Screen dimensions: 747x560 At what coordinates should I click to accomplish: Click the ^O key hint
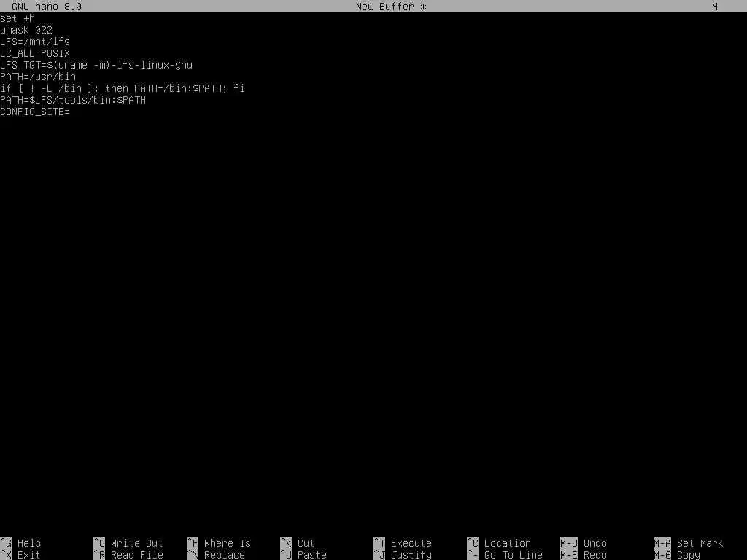click(99, 543)
